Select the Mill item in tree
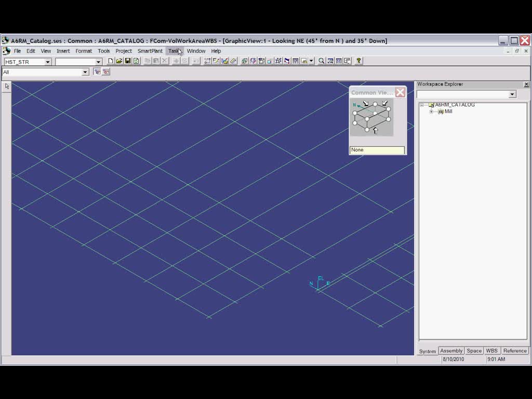 pos(448,111)
